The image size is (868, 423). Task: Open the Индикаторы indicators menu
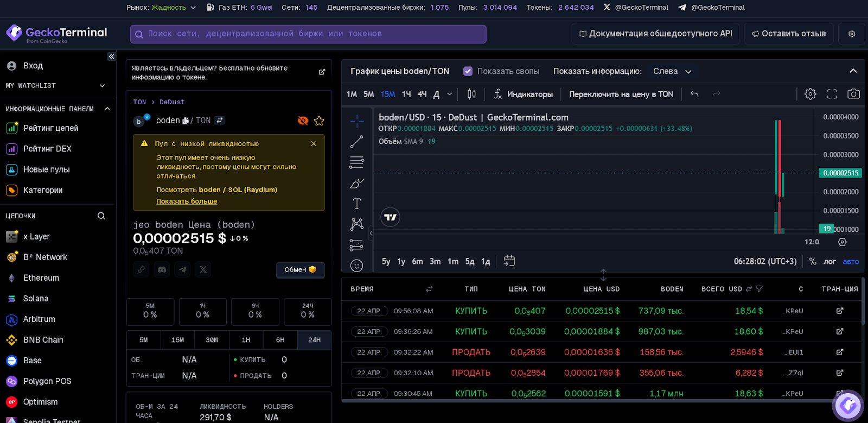tap(523, 94)
